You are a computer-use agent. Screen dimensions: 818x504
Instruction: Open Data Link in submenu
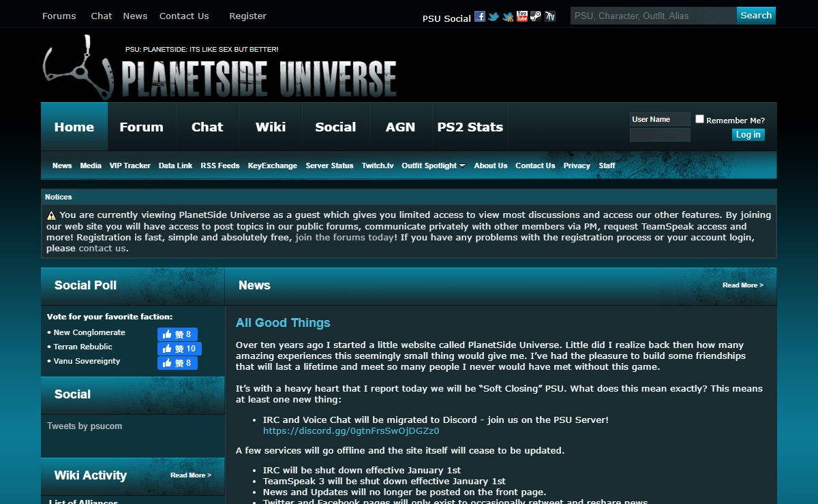pyautogui.click(x=175, y=166)
